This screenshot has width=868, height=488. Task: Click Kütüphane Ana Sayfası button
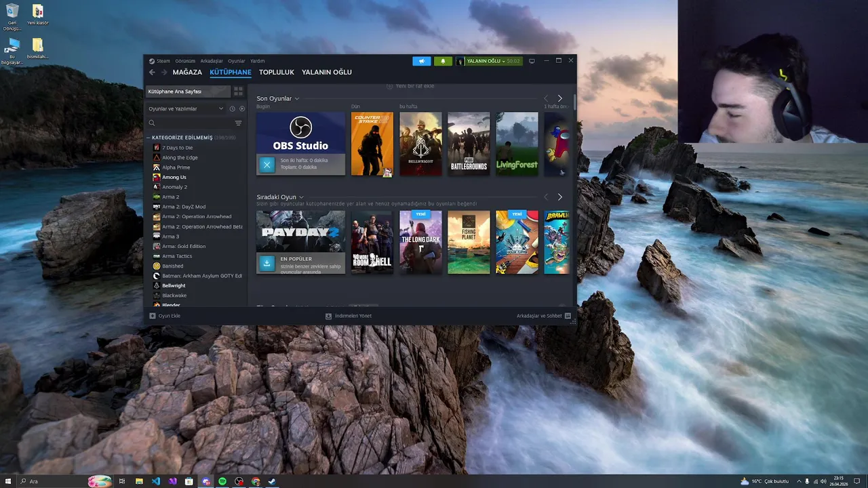tap(189, 91)
